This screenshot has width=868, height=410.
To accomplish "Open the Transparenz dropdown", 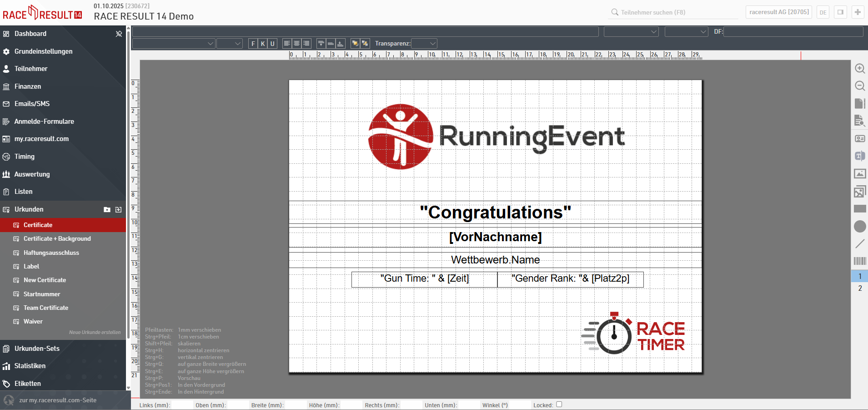I will [x=424, y=44].
